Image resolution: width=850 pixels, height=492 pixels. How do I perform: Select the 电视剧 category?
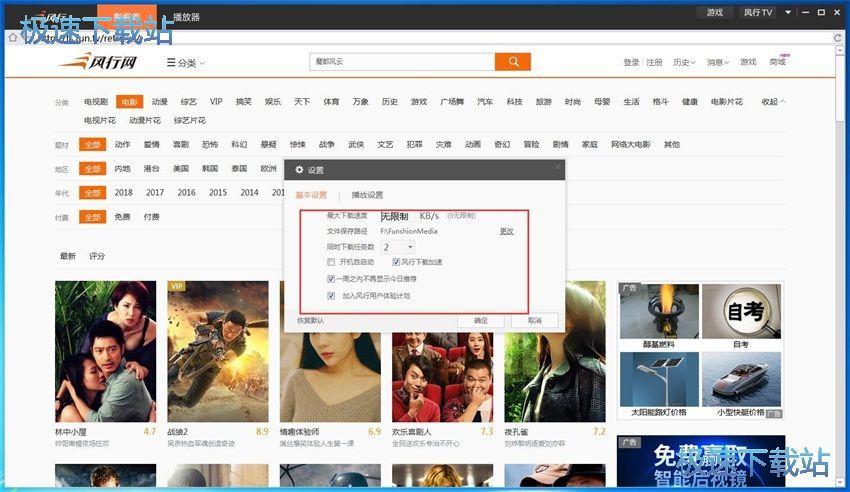pyautogui.click(x=96, y=101)
